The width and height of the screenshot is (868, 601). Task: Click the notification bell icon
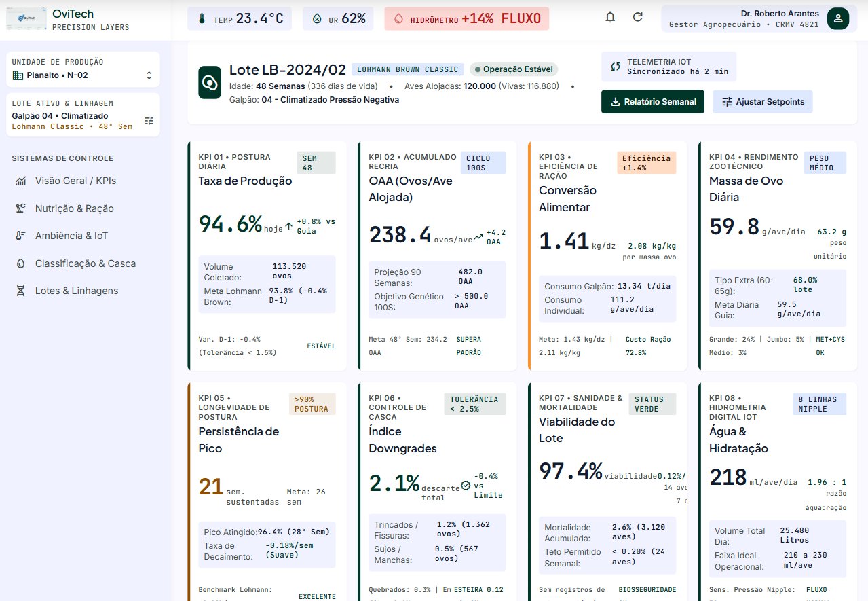[x=610, y=17]
